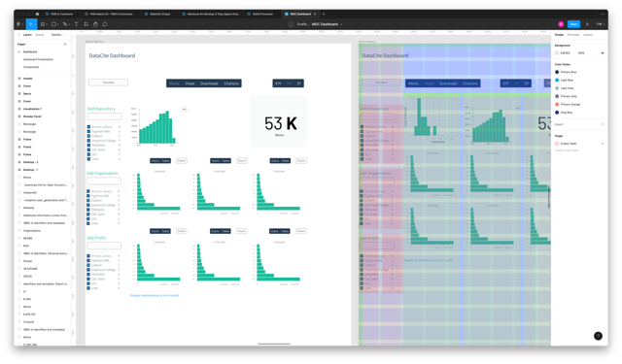Viewport: 622px width, 364px height.
Task: Select the Move tool in toolbar
Action: tap(31, 24)
